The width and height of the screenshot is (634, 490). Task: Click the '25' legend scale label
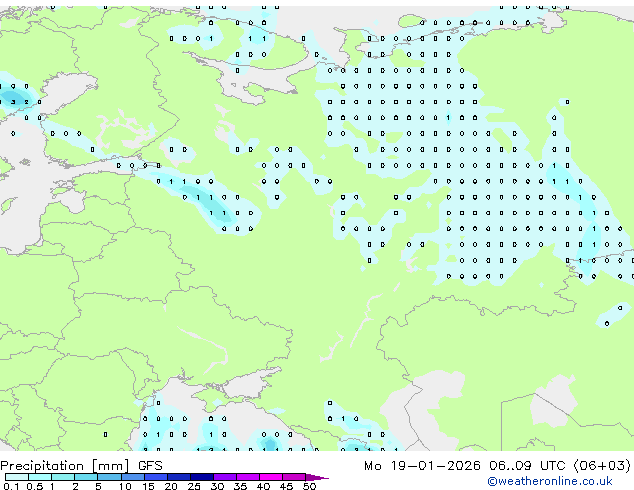[194, 486]
